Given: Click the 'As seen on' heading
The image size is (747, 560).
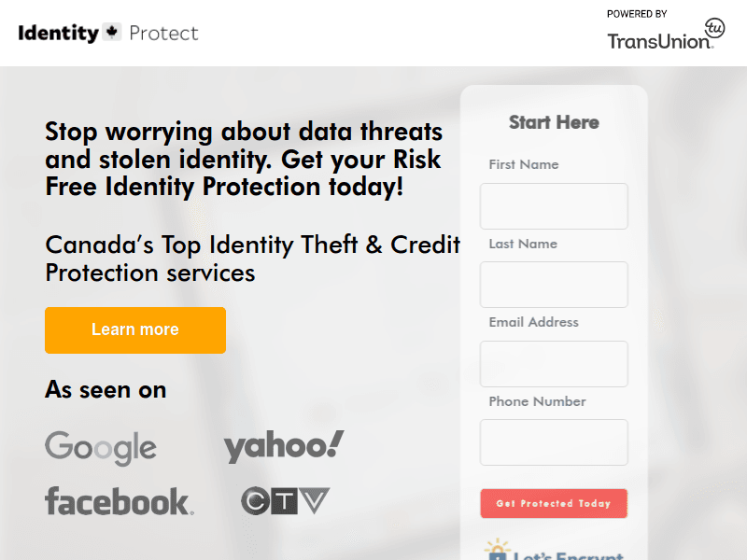Looking at the screenshot, I should click(x=106, y=390).
